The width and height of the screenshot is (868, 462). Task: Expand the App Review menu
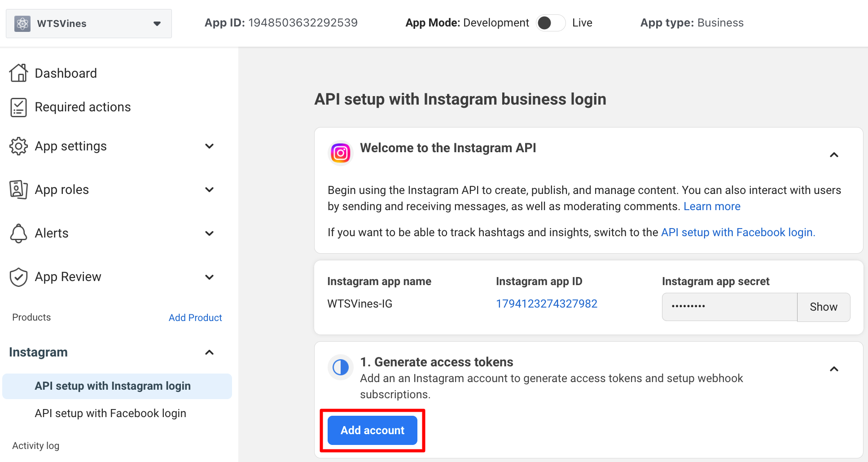coord(209,277)
